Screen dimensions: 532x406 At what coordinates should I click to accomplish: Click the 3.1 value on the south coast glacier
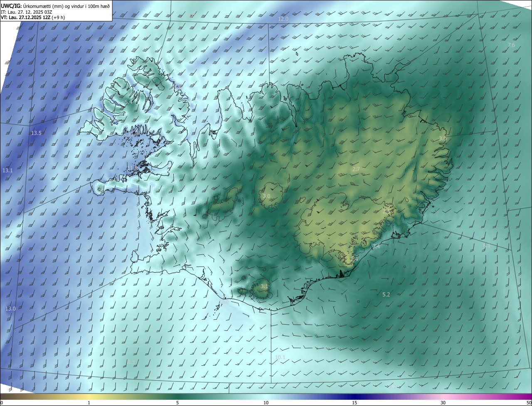point(264,286)
